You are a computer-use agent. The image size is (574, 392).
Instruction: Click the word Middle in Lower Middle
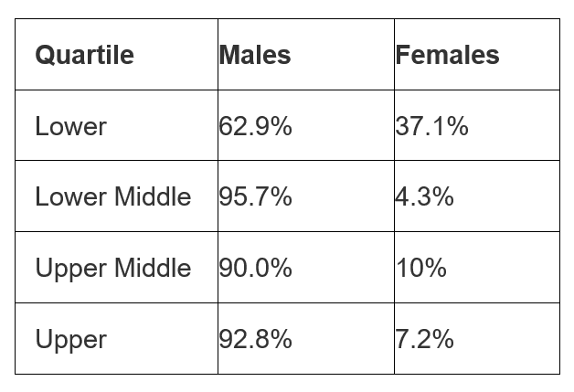click(x=153, y=197)
